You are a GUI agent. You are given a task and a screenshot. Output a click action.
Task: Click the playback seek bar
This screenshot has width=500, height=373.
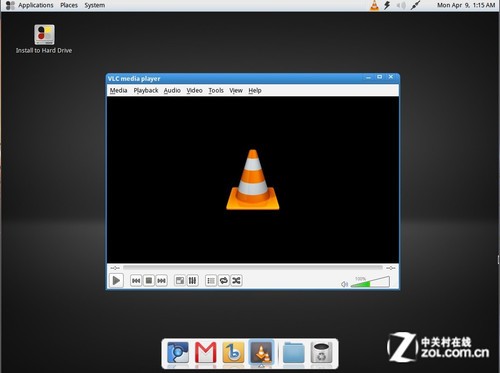[253, 268]
